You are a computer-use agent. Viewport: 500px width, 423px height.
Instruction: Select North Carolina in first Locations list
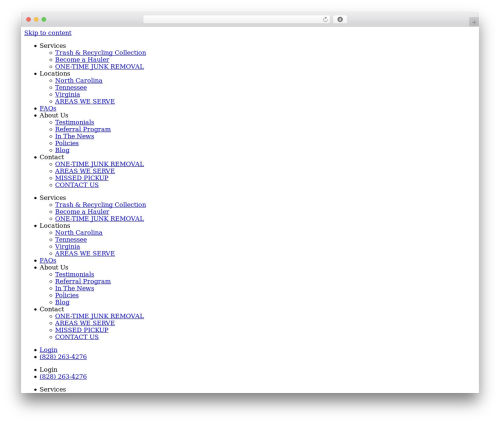click(79, 81)
